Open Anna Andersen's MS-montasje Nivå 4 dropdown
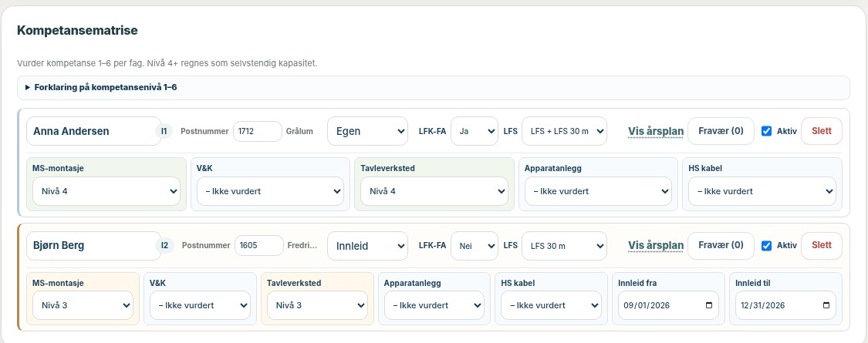 [106, 191]
